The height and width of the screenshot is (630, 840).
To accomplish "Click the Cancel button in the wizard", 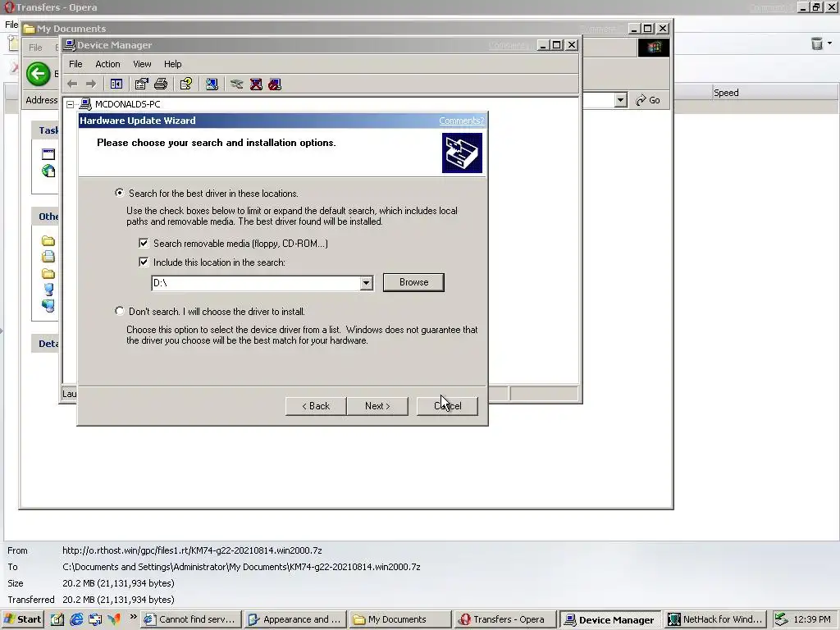I will [447, 406].
